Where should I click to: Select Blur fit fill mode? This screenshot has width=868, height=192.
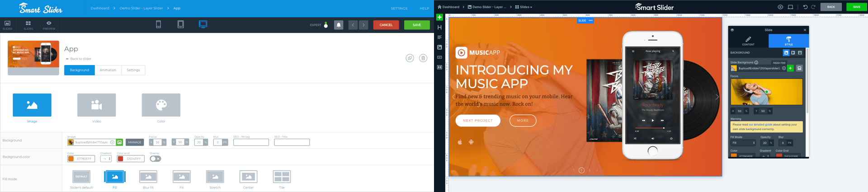pos(148,177)
